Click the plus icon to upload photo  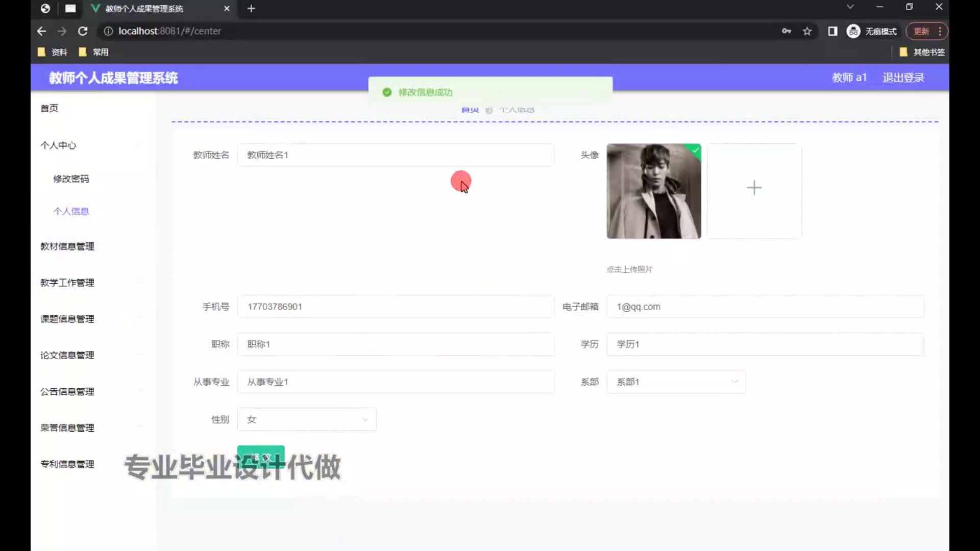click(754, 188)
